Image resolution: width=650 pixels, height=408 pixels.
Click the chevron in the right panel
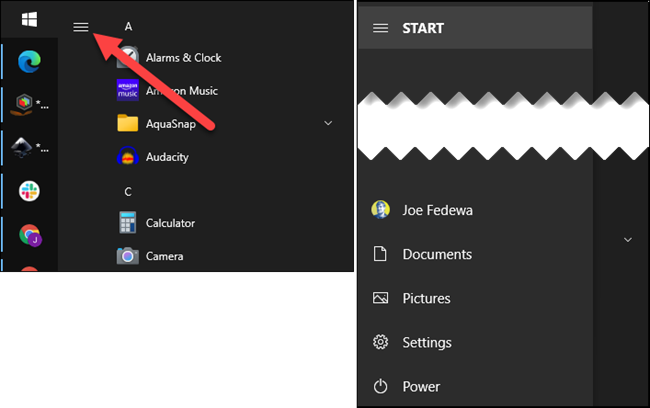[x=627, y=240]
